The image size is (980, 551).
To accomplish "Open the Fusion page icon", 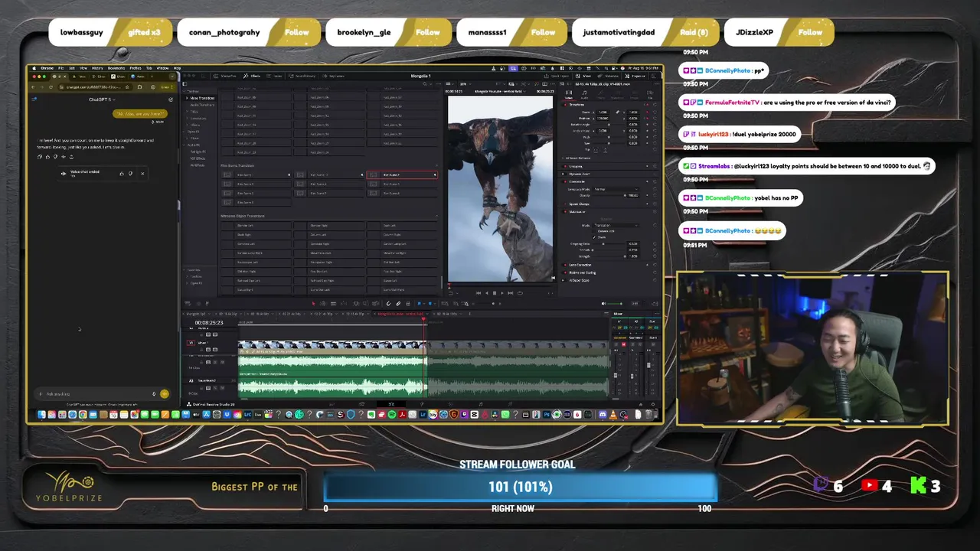I will tap(421, 404).
